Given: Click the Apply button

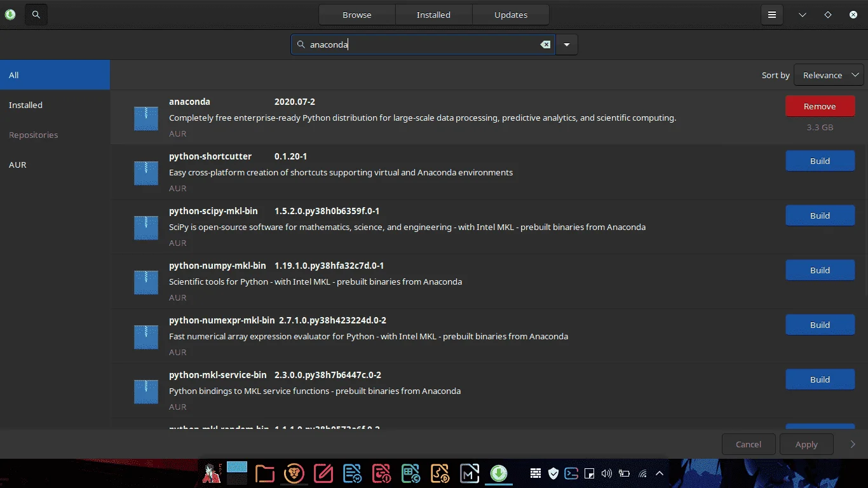Looking at the screenshot, I should pyautogui.click(x=806, y=444).
